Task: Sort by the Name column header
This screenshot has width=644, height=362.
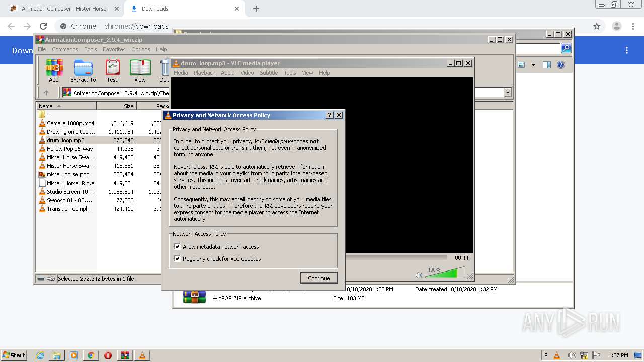Action: pos(66,106)
